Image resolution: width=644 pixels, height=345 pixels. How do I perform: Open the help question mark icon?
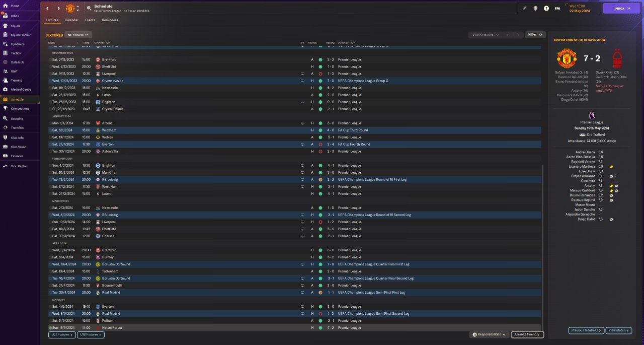[x=546, y=8]
